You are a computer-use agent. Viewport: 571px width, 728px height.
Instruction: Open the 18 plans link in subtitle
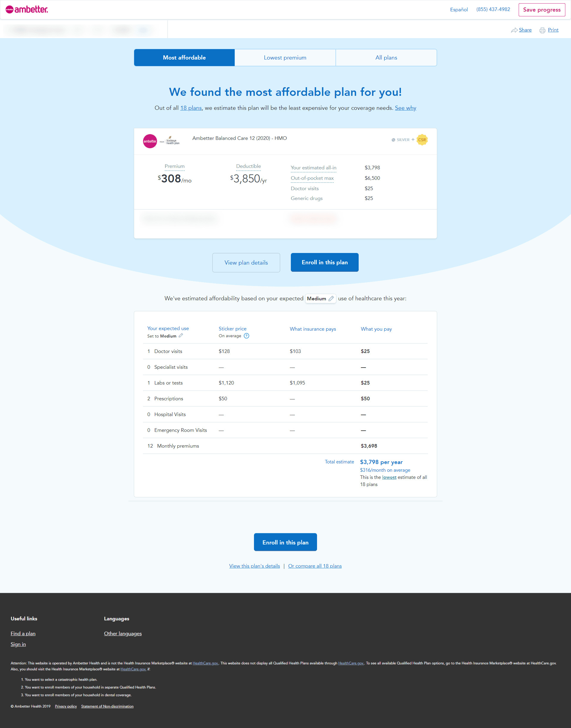click(x=191, y=108)
